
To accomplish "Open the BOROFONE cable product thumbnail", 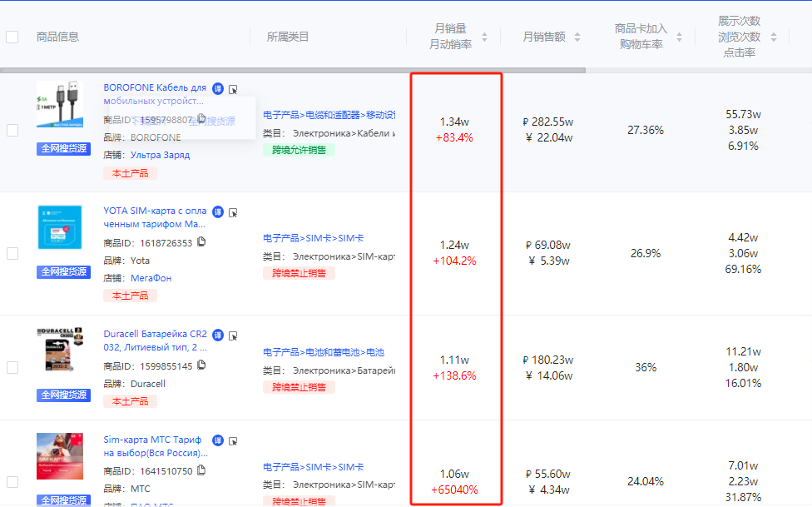I will (x=60, y=104).
